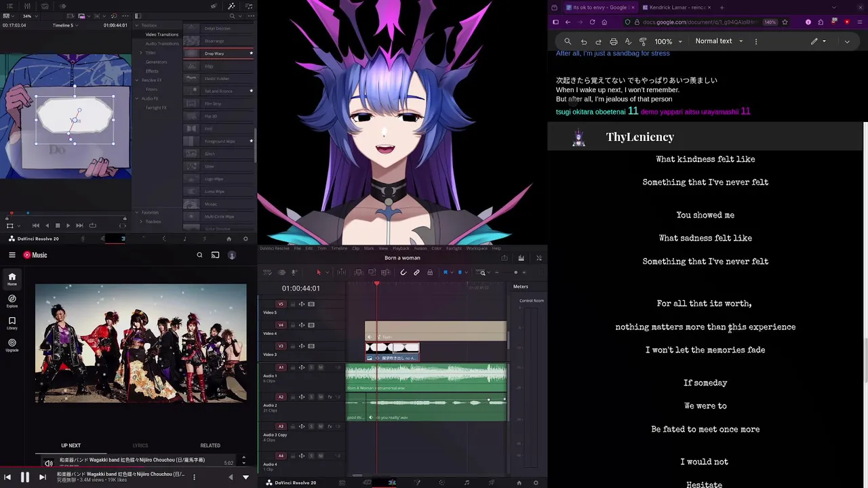Viewport: 868px width, 488px height.
Task: Click the Cast icon in YouTube Music
Action: coord(215,255)
